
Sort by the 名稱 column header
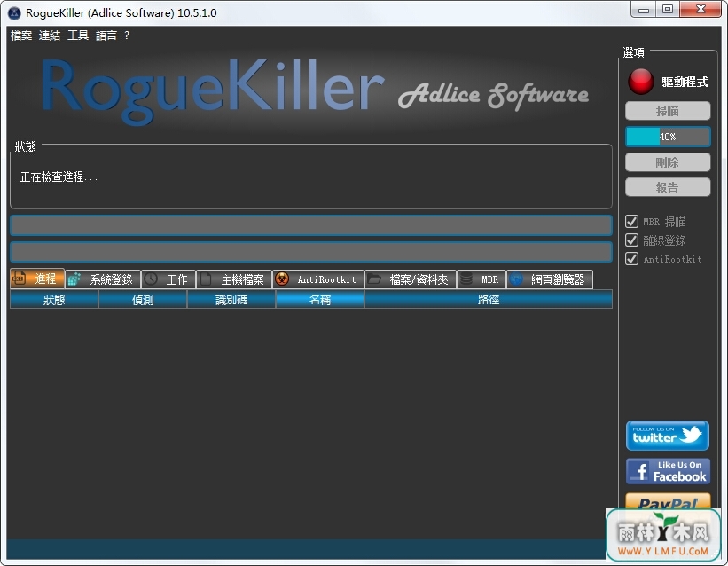click(x=320, y=300)
